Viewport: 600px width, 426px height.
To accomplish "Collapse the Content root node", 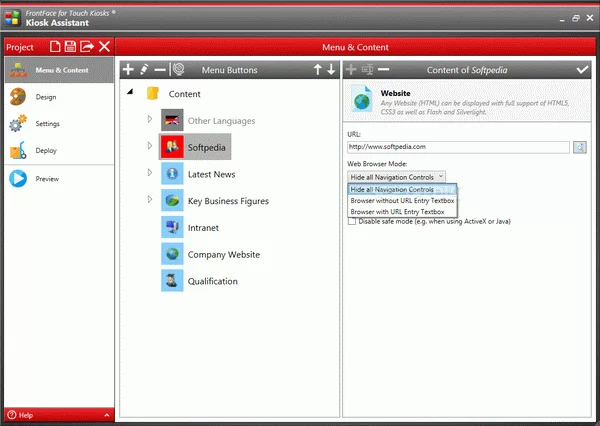I will point(130,91).
